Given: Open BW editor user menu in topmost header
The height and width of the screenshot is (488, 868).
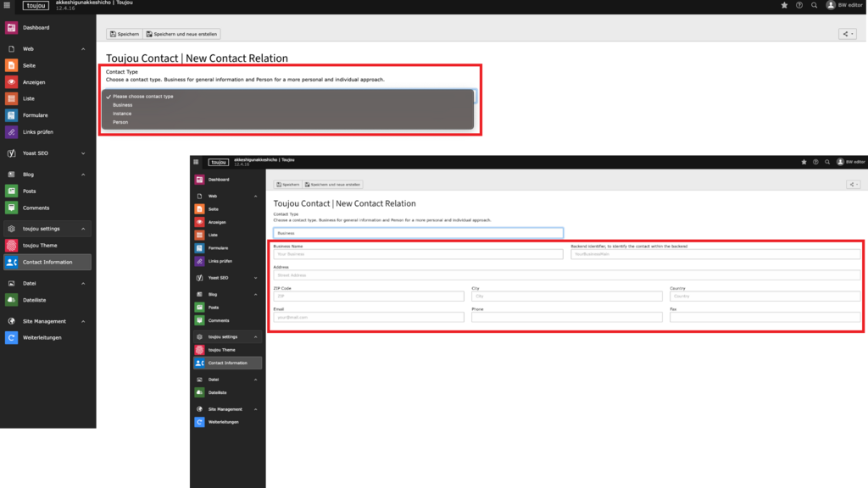Looking at the screenshot, I should (846, 5).
